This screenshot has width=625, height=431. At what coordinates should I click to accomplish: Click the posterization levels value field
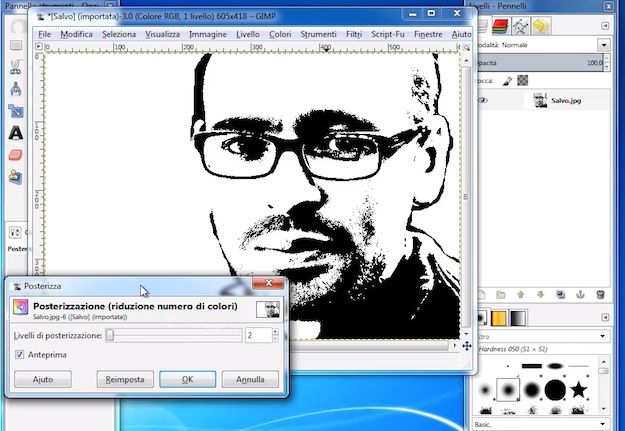coord(258,335)
